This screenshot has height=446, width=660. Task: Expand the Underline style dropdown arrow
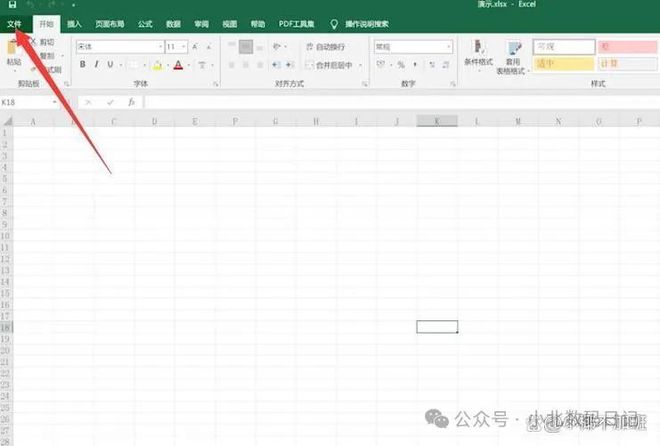point(121,65)
